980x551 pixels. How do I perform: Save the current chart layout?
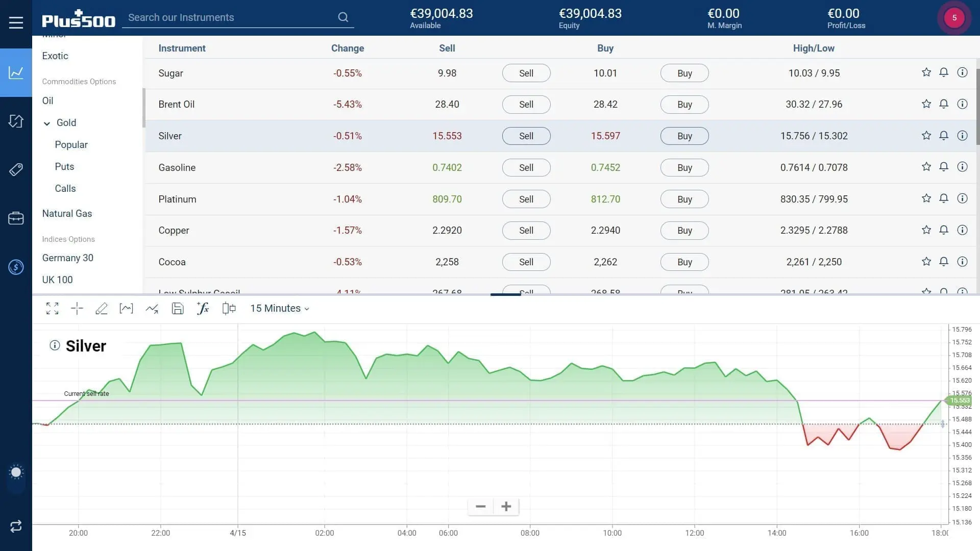click(x=178, y=308)
